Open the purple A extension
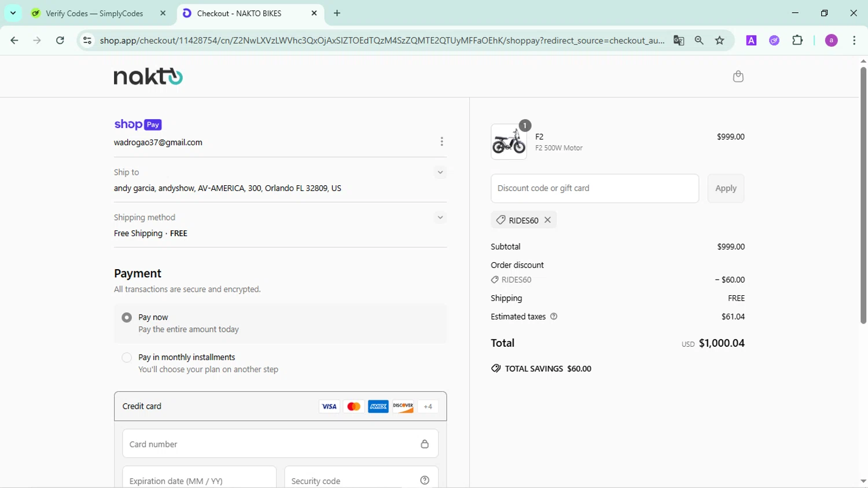Screen dimensions: 868x488 pyautogui.click(x=751, y=41)
